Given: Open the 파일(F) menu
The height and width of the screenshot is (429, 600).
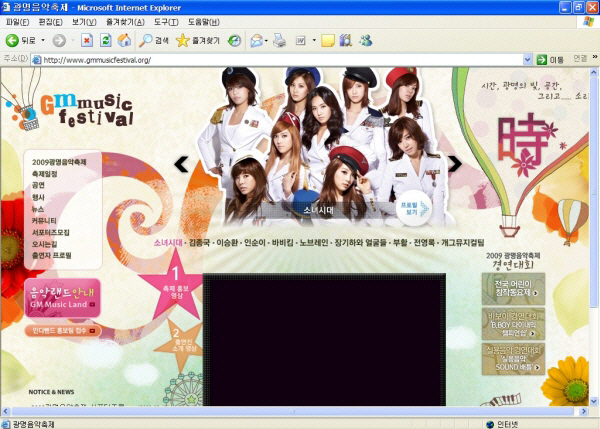Looking at the screenshot, I should pyautogui.click(x=18, y=21).
